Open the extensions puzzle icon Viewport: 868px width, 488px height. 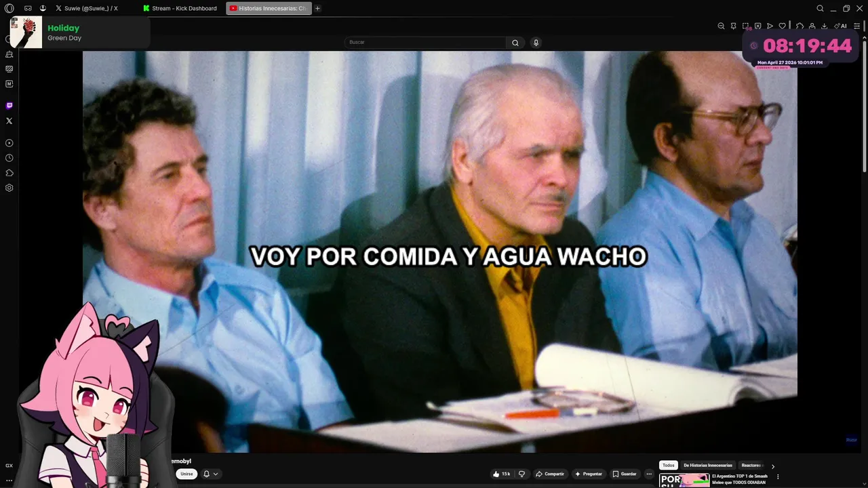(x=800, y=26)
